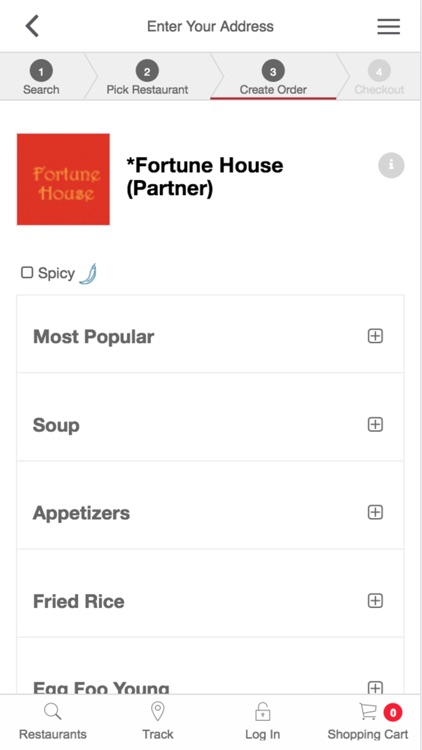Go to step 2 Pick Restaurant
The image size is (422, 750).
coord(147,77)
